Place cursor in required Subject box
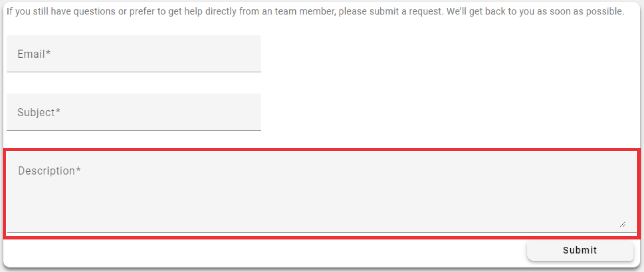The image size is (644, 272). point(134,112)
